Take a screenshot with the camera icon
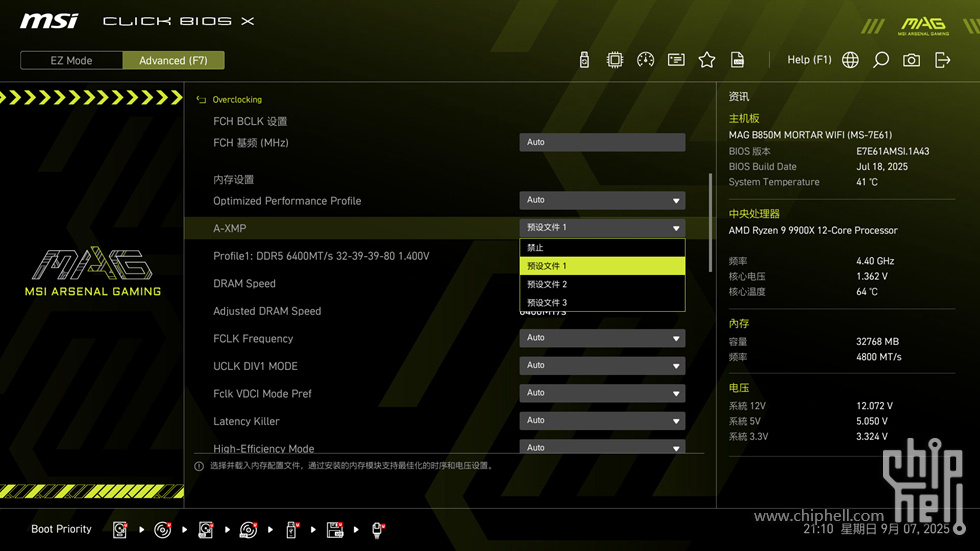Screen dimensions: 980x551 point(911,60)
